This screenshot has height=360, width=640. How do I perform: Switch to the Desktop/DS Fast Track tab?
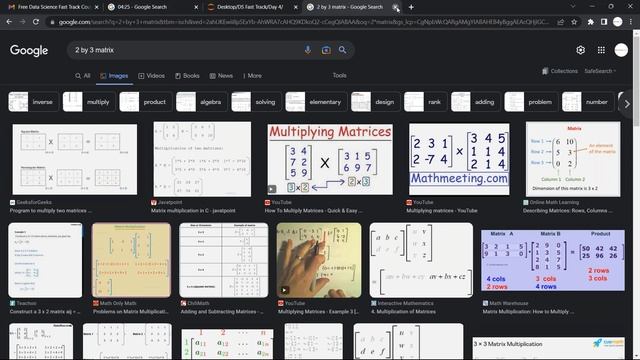point(251,7)
